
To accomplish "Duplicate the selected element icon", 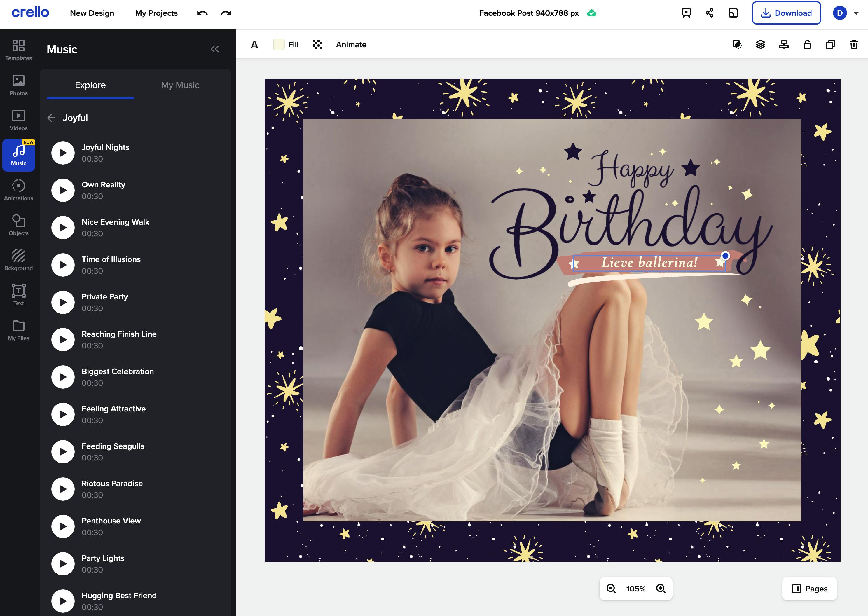I will tap(830, 44).
